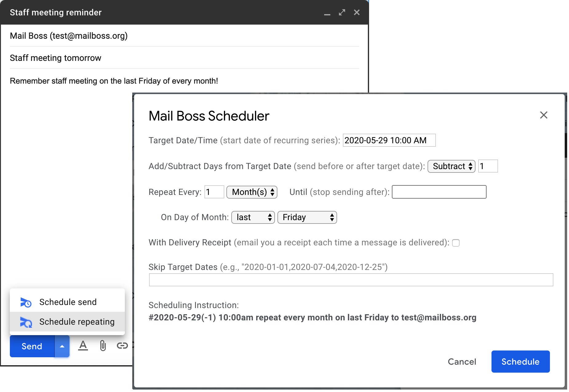Click the attach files paperclip icon
The height and width of the screenshot is (392, 569).
[x=103, y=346]
